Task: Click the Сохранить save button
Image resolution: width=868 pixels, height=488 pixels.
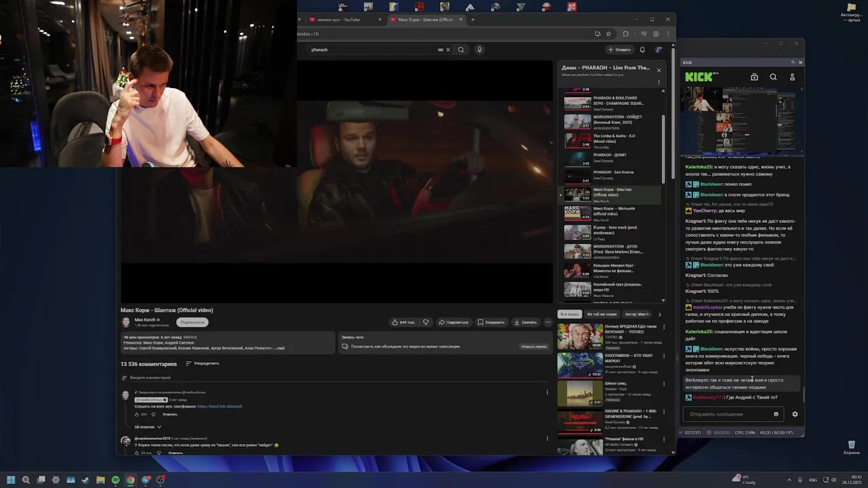Action: click(x=491, y=322)
